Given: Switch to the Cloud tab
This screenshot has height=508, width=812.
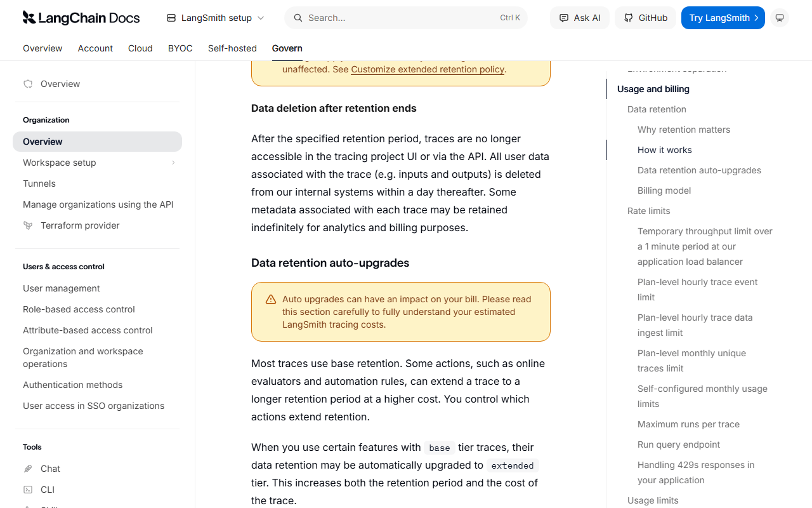Looking at the screenshot, I should pyautogui.click(x=140, y=48).
